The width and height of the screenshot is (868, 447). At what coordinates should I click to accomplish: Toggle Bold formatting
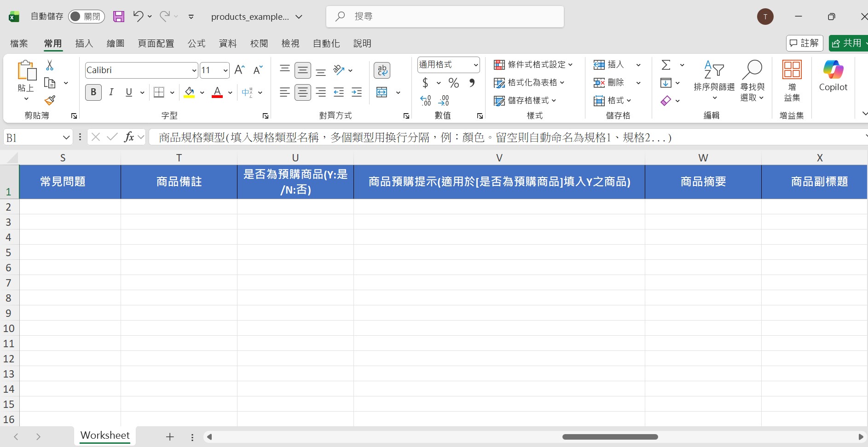[93, 92]
